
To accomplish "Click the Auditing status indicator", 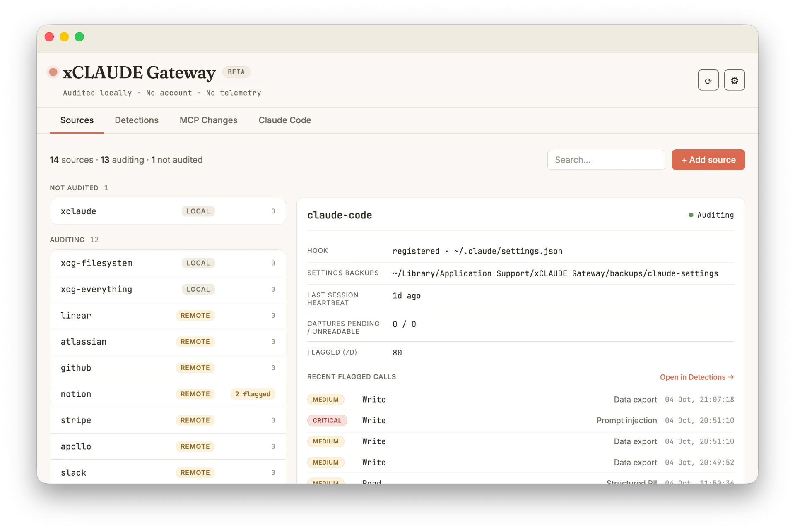I will click(711, 215).
